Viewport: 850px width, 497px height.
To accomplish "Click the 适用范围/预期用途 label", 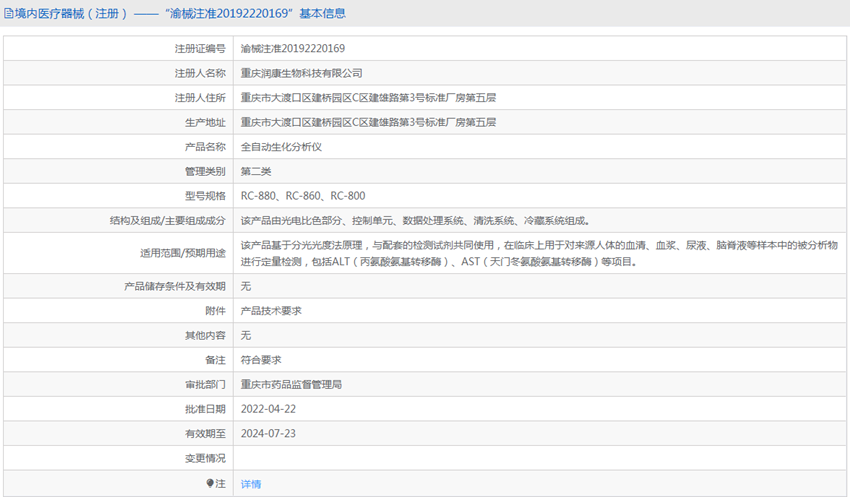I will 183,253.
